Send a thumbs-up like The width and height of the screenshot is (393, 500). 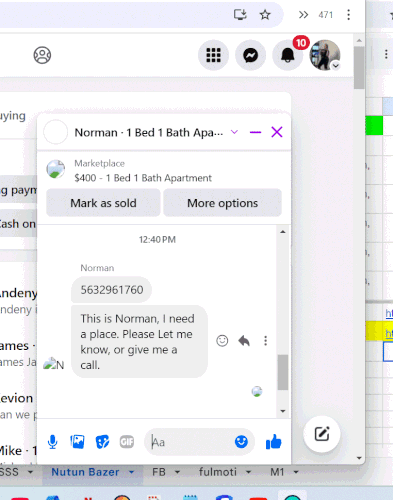click(x=274, y=442)
